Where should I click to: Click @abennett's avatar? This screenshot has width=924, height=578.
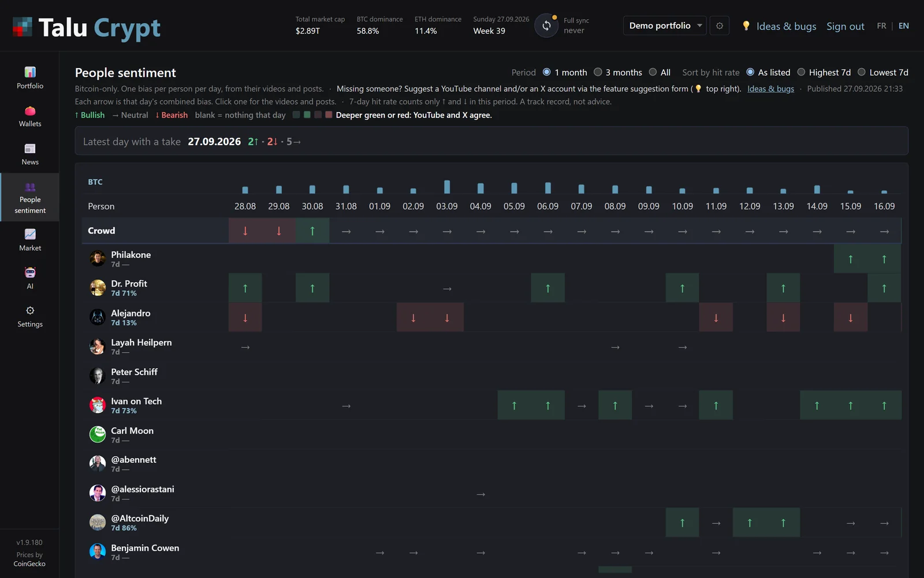click(98, 464)
